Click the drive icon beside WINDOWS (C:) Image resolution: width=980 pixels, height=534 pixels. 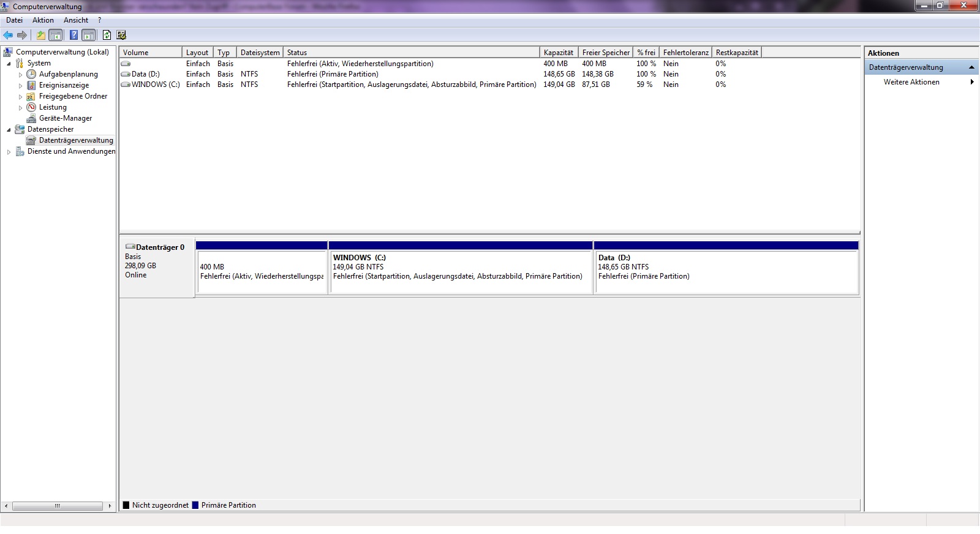pyautogui.click(x=126, y=85)
